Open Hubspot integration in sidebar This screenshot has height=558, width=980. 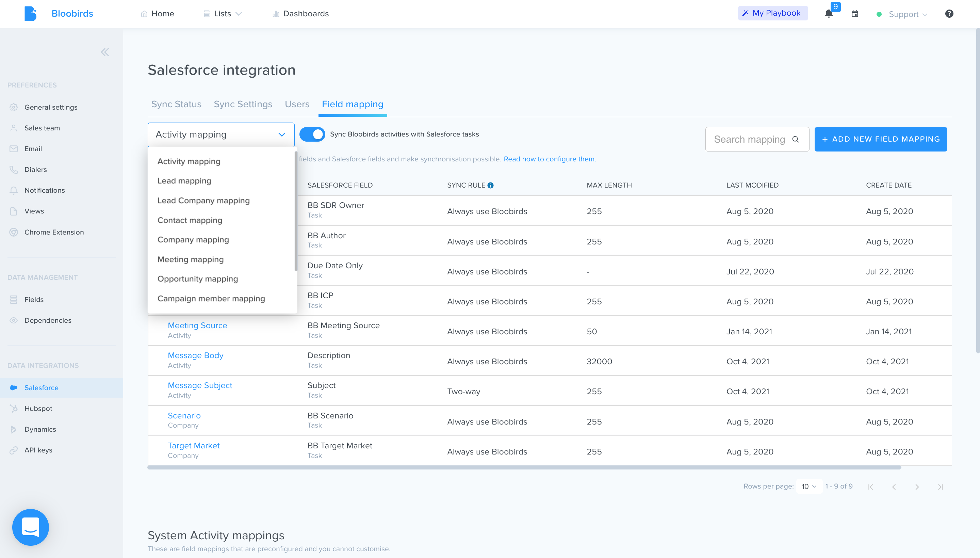[x=38, y=409]
